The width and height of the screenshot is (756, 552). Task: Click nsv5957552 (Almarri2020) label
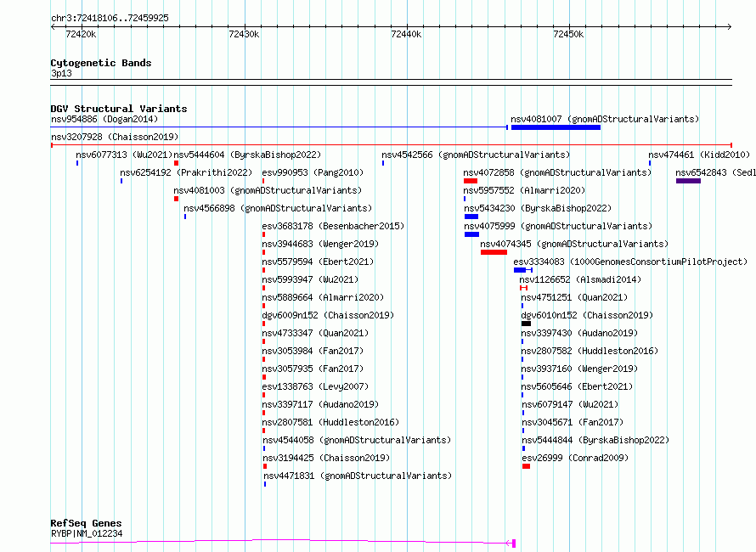tap(524, 190)
